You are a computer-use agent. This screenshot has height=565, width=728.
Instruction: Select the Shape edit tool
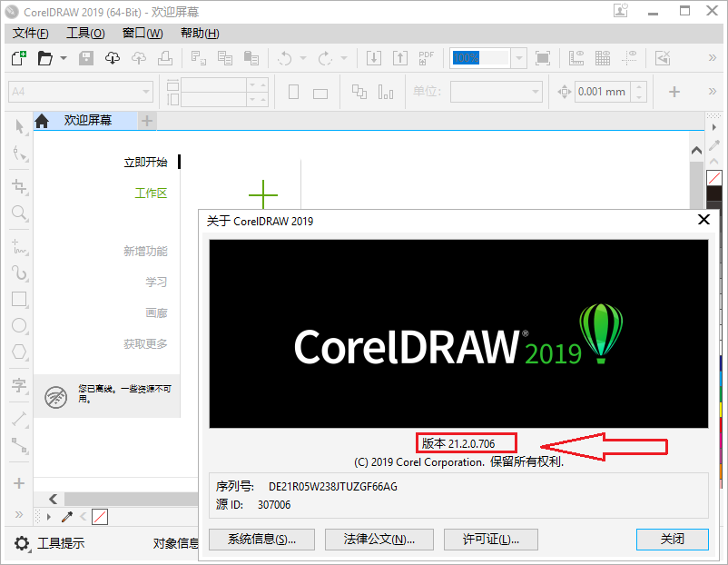(x=19, y=154)
